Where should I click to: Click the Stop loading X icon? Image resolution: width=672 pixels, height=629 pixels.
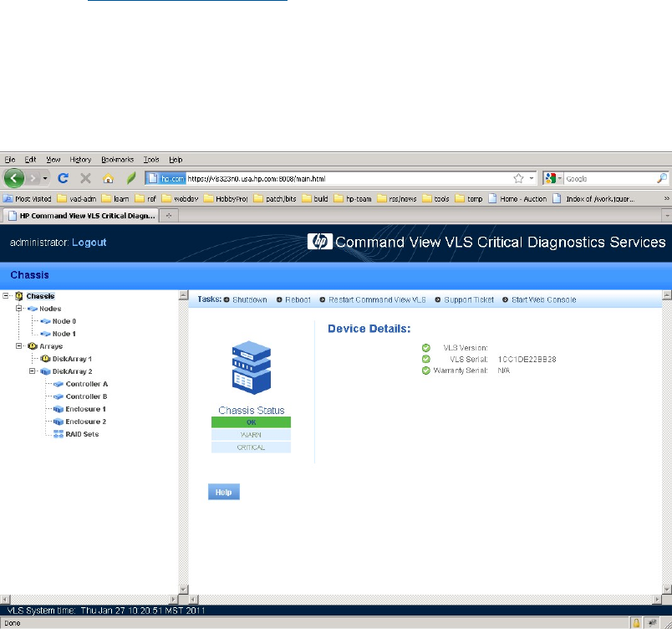(86, 178)
